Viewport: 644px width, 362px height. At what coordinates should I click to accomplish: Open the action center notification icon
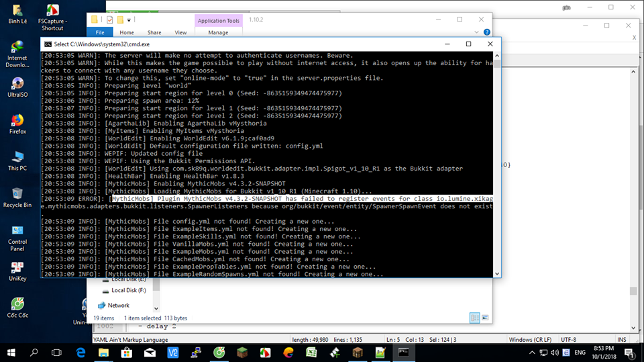pos(629,353)
